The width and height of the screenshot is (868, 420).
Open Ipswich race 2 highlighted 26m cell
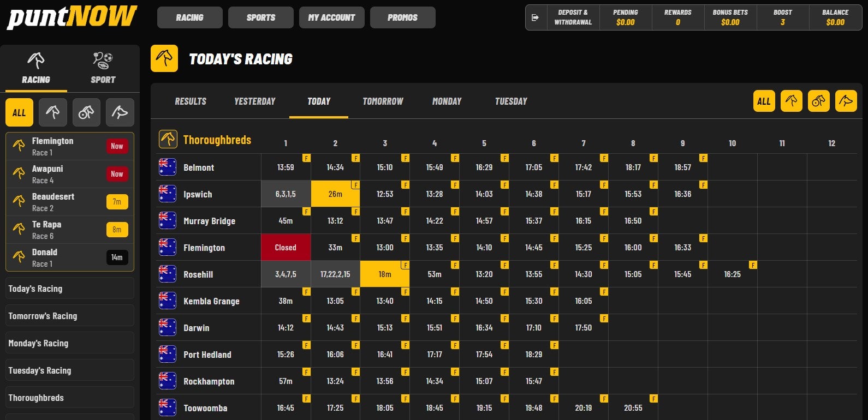pos(335,194)
